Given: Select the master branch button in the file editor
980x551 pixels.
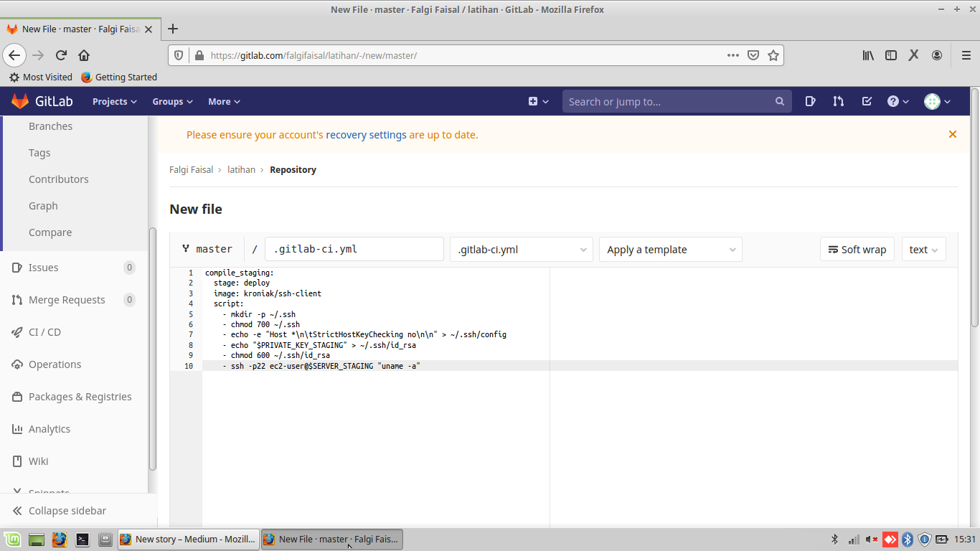Looking at the screenshot, I should point(207,248).
